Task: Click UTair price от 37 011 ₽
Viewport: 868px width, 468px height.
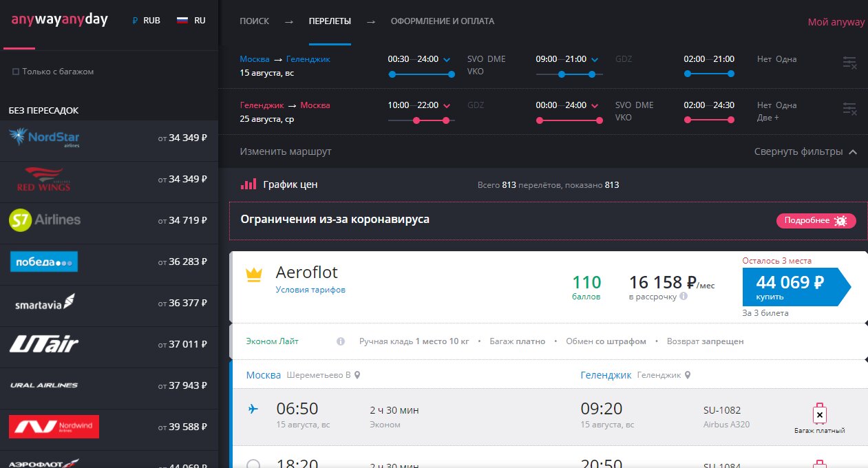Action: pyautogui.click(x=182, y=343)
